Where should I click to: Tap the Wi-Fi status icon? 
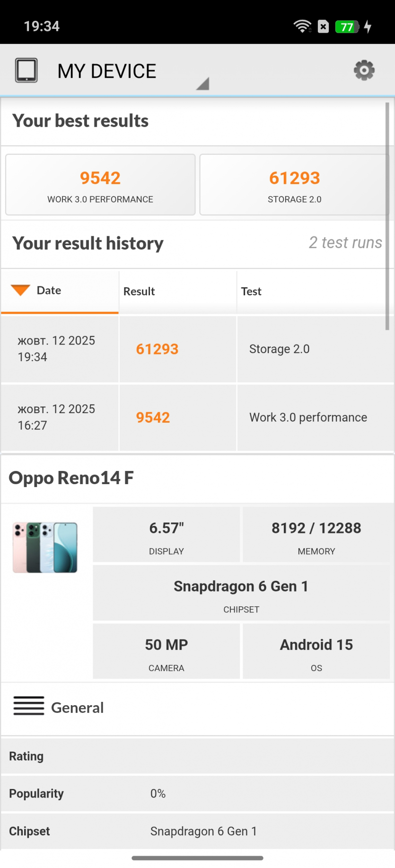click(x=302, y=27)
